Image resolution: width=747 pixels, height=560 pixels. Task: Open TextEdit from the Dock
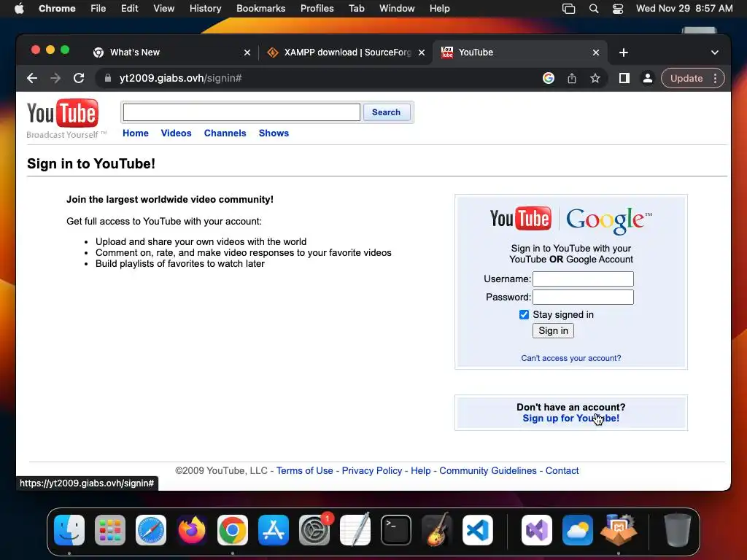point(355,530)
